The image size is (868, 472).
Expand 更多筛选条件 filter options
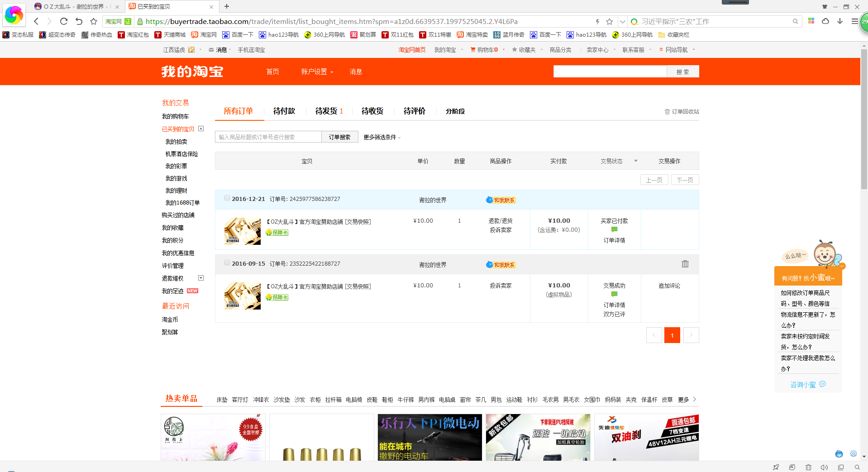tap(382, 137)
